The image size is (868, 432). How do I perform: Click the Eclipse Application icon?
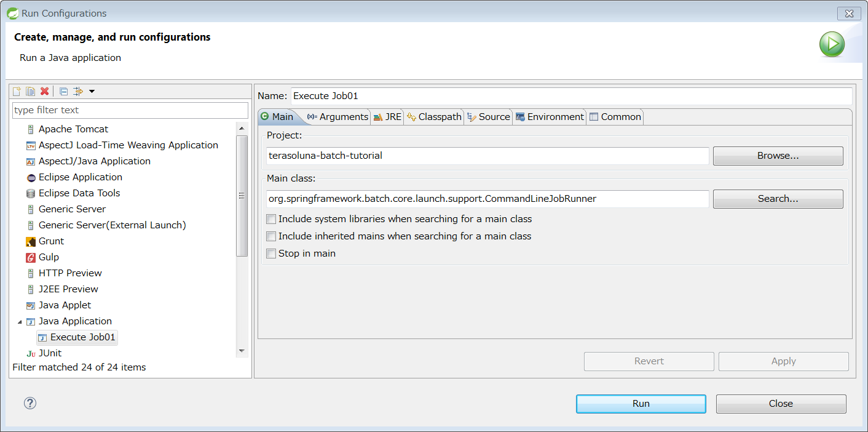[31, 177]
